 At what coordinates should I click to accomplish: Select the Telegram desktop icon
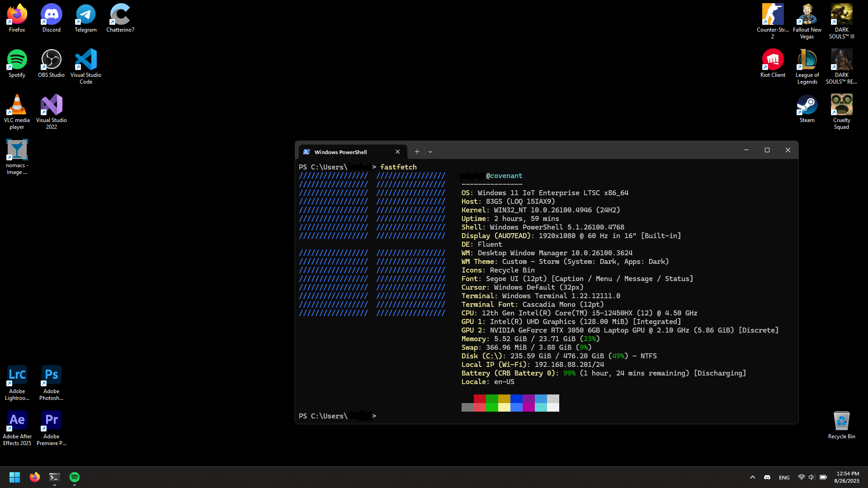[85, 18]
